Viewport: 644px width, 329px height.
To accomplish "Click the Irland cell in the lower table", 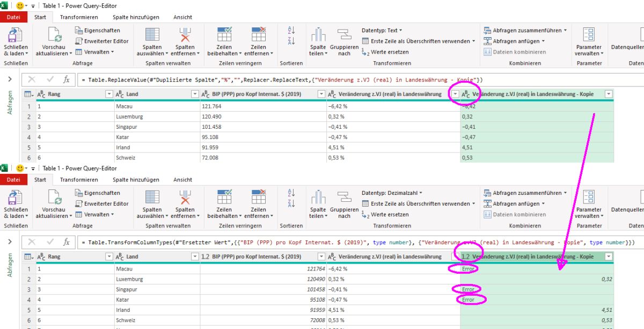I will coord(157,310).
